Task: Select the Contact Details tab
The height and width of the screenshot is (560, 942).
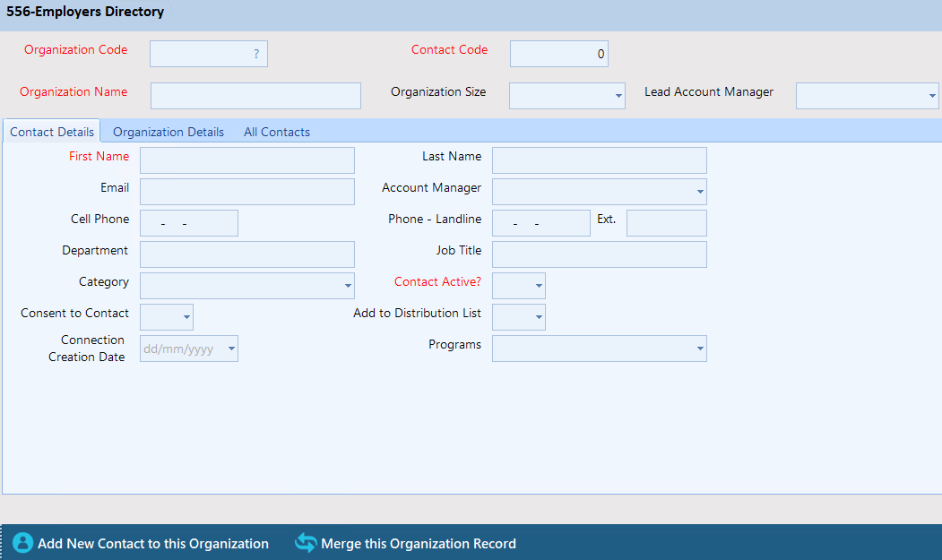Action: 52,132
